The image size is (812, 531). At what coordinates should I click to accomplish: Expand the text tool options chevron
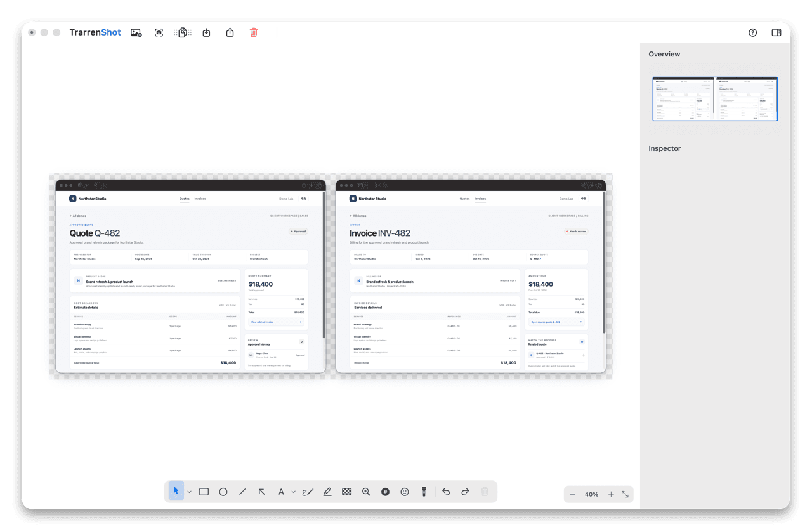pyautogui.click(x=293, y=492)
